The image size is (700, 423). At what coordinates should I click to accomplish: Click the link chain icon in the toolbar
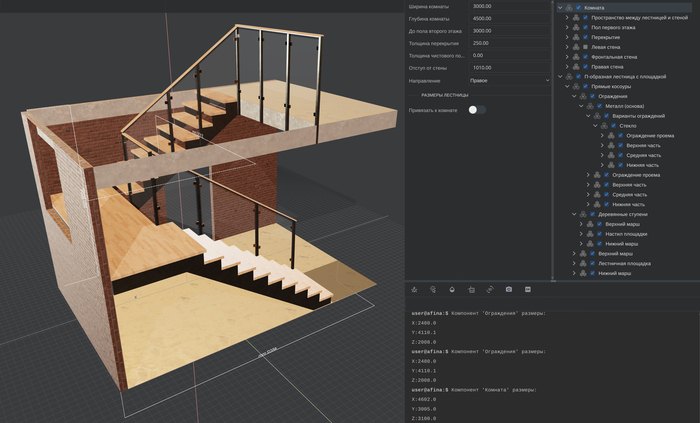(490, 289)
